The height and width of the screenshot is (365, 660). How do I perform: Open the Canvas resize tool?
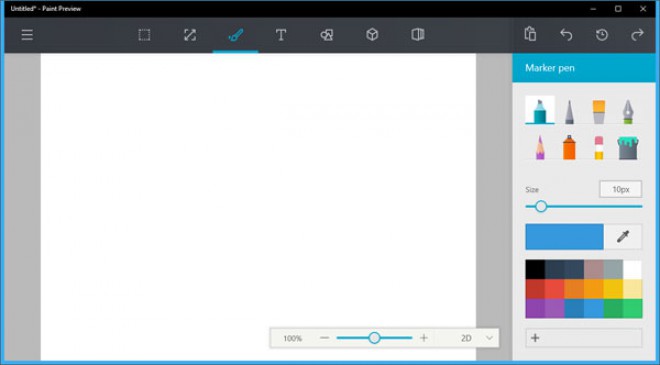point(190,35)
